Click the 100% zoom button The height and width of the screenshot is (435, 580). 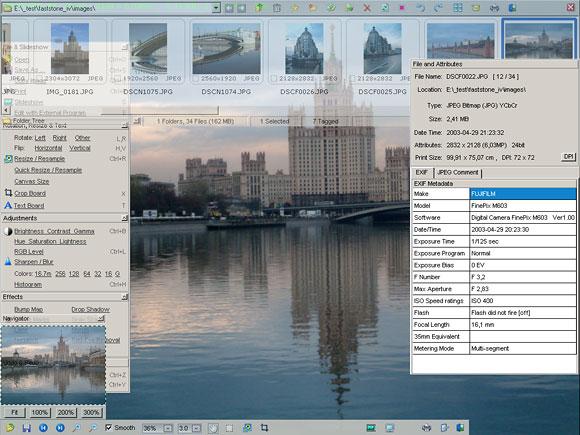[40, 412]
